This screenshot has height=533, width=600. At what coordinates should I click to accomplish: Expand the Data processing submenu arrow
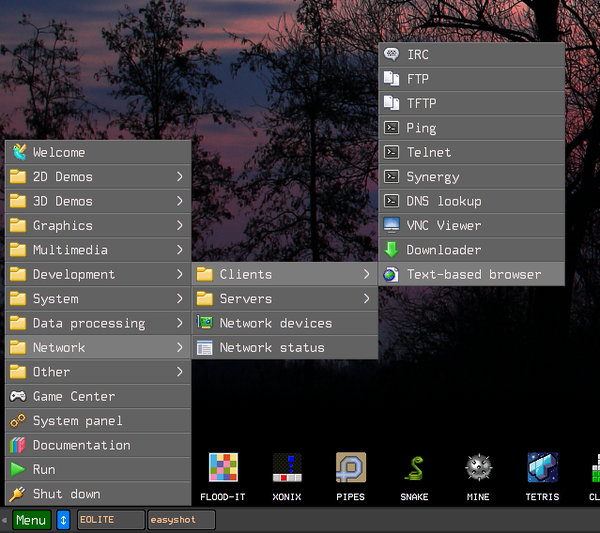[x=179, y=323]
